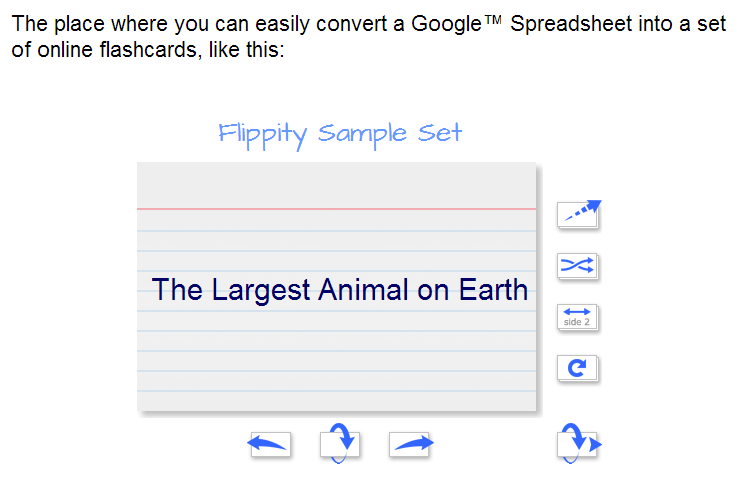Image resolution: width=739 pixels, height=489 pixels.
Task: Click the Flippity Sample Set title
Action: [340, 134]
